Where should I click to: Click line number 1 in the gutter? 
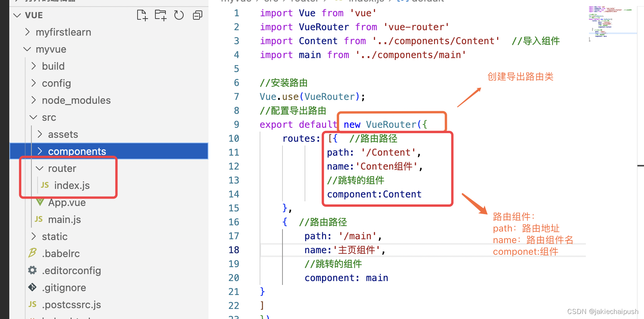[236, 13]
